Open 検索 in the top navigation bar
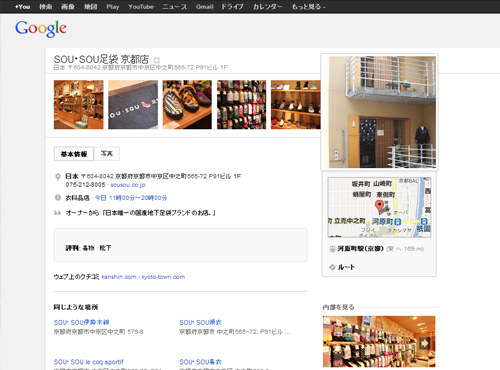This screenshot has width=500, height=370. [46, 7]
